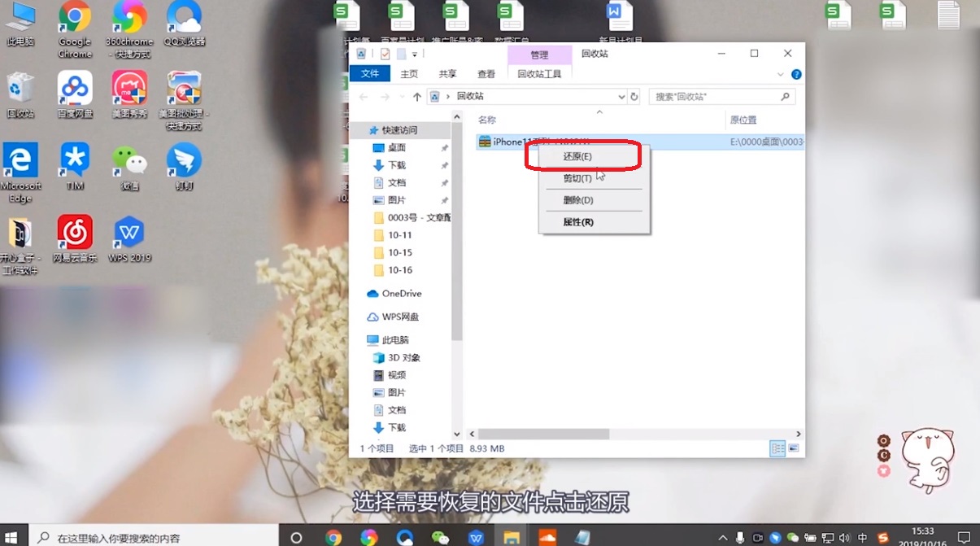Select the WPS 2019 desktop icon
The height and width of the screenshot is (546, 980).
129,239
